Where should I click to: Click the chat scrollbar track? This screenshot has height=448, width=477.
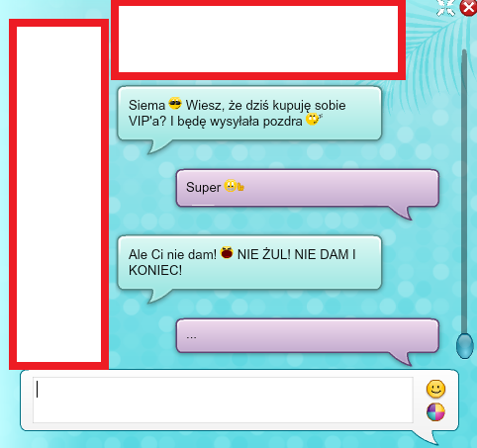point(464,191)
